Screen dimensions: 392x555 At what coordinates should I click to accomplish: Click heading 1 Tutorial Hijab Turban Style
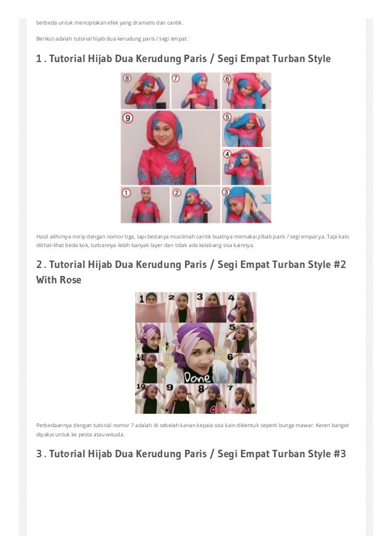tap(183, 59)
